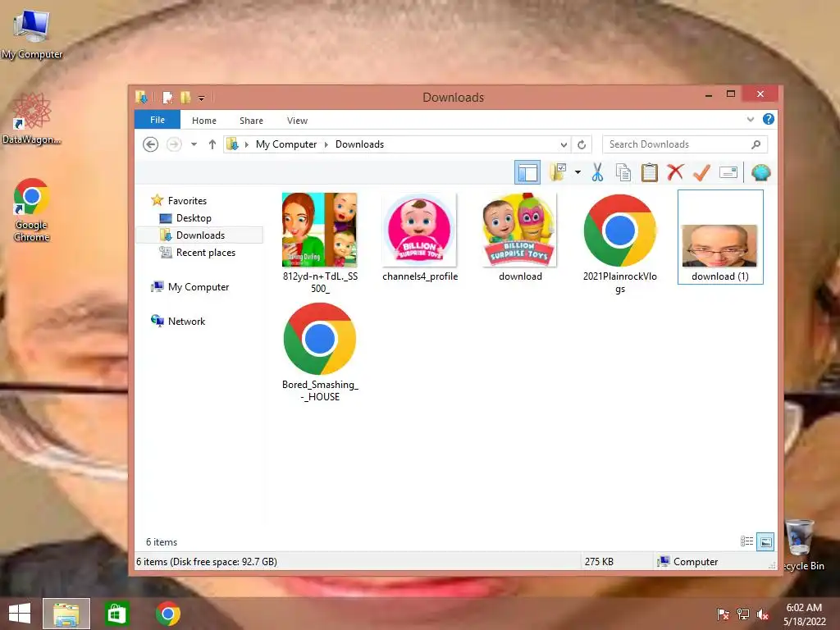Click the Rename toolbar icon

pyautogui.click(x=728, y=172)
